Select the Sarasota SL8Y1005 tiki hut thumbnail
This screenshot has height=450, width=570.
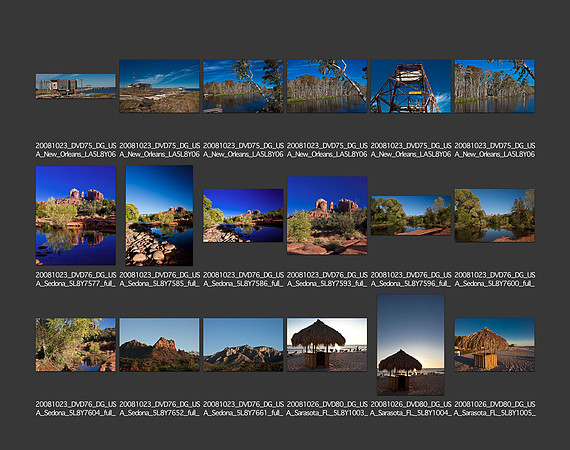pos(494,345)
